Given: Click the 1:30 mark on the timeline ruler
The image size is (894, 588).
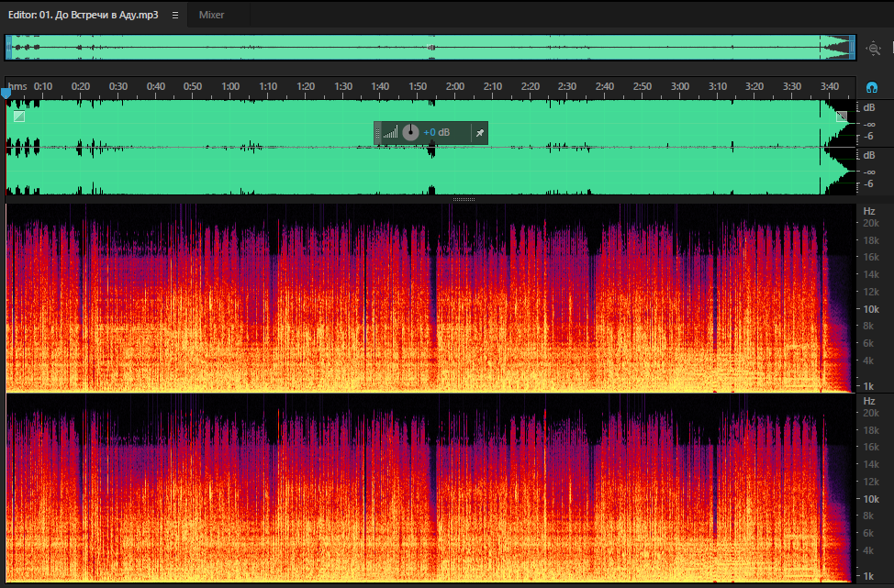Looking at the screenshot, I should click(342, 86).
